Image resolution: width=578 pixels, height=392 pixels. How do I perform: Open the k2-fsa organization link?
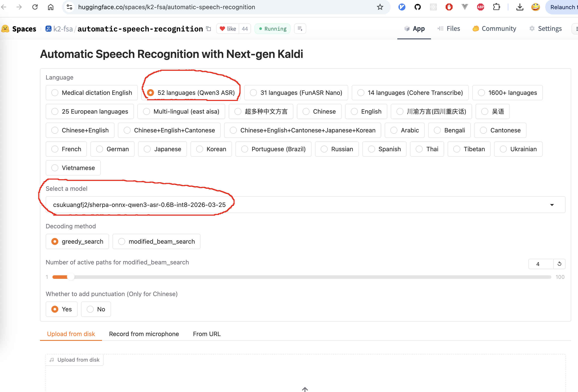63,29
